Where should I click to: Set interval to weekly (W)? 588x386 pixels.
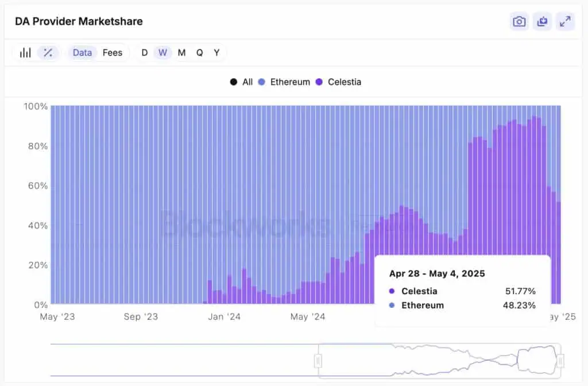pyautogui.click(x=163, y=52)
